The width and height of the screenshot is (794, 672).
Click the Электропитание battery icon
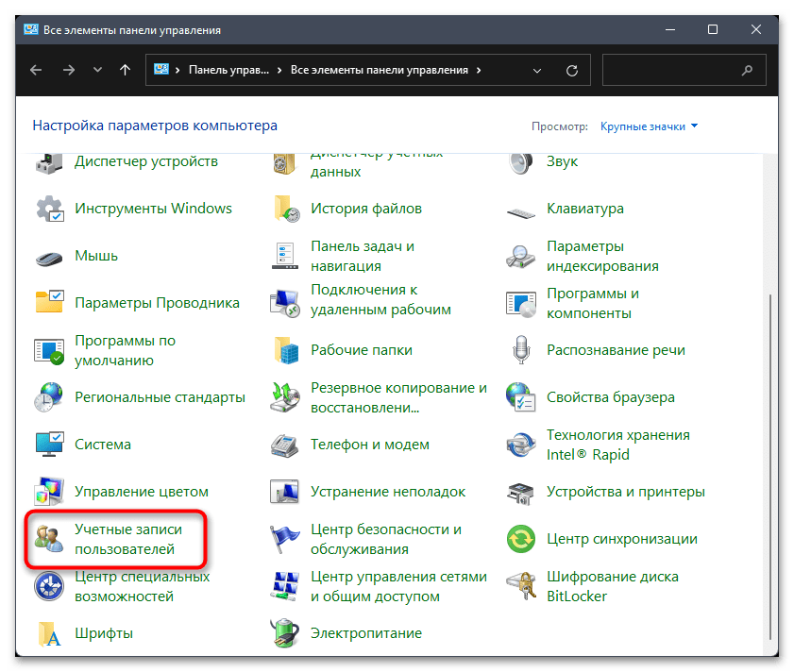point(284,633)
